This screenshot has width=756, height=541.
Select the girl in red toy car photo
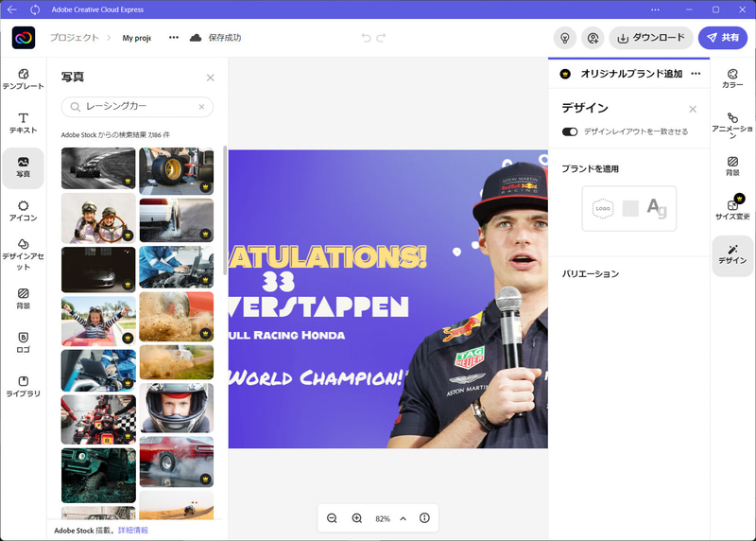point(98,322)
